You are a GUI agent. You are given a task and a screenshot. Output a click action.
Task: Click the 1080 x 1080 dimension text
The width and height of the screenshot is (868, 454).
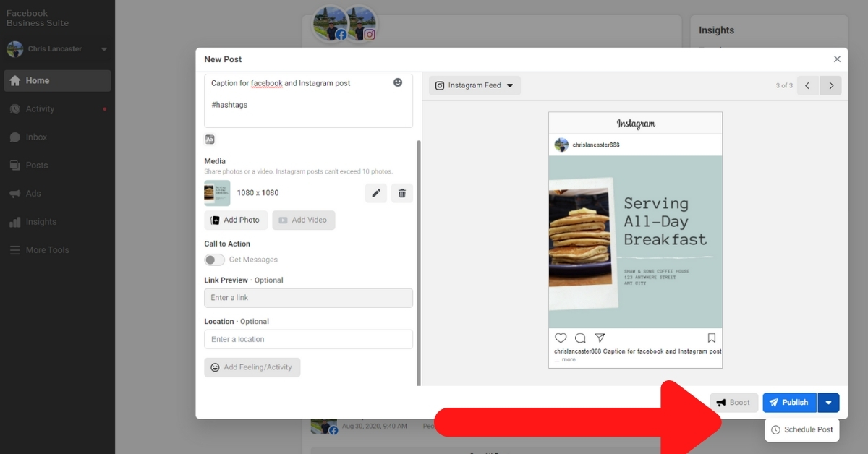pos(258,193)
